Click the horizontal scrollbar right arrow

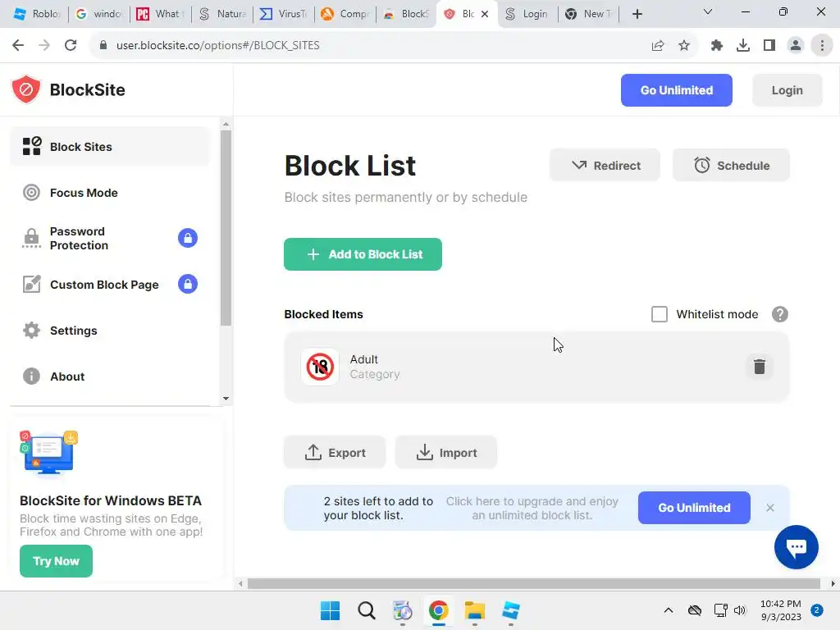pyautogui.click(x=833, y=583)
